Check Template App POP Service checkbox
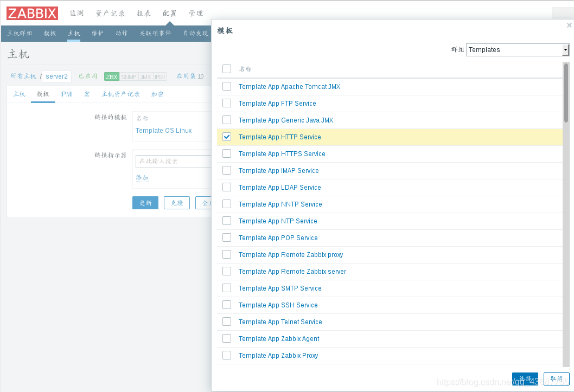 (x=227, y=237)
